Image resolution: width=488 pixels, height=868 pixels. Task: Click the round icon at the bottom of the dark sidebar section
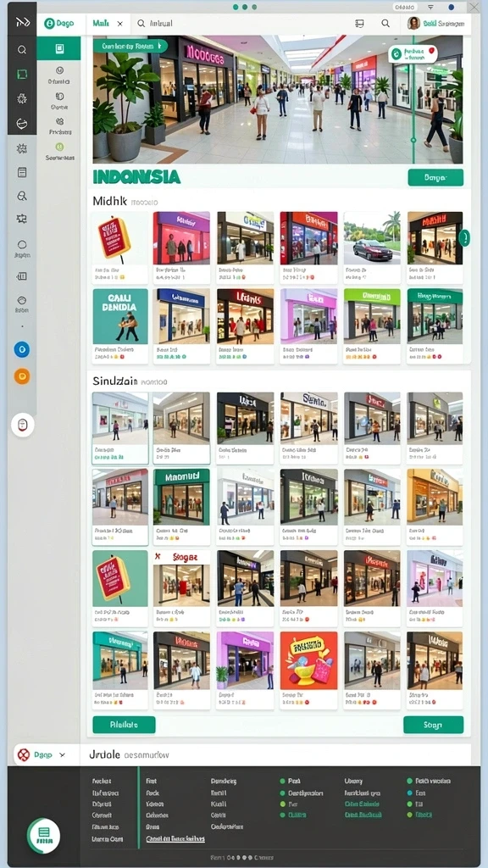click(22, 124)
